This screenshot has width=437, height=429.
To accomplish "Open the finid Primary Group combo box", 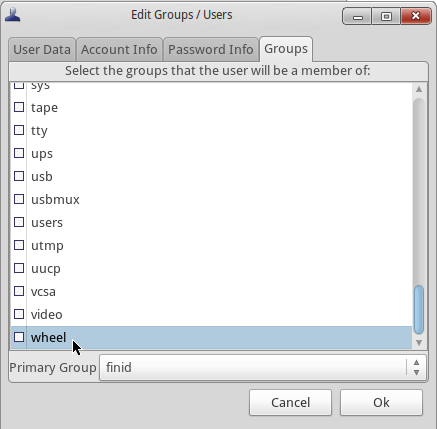I will point(263,367).
